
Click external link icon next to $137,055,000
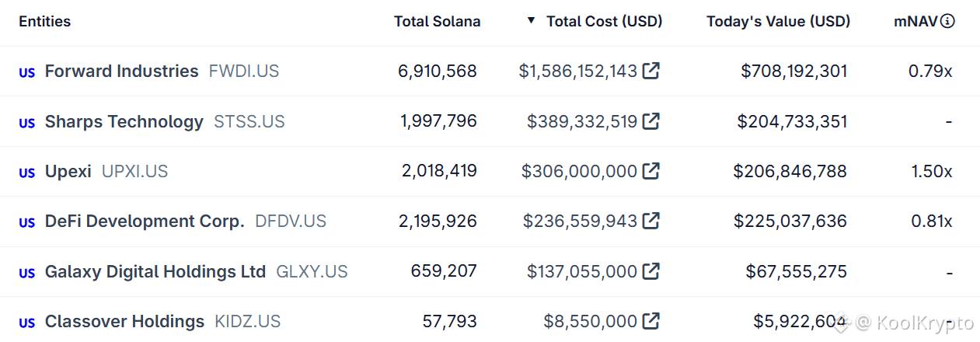651,271
